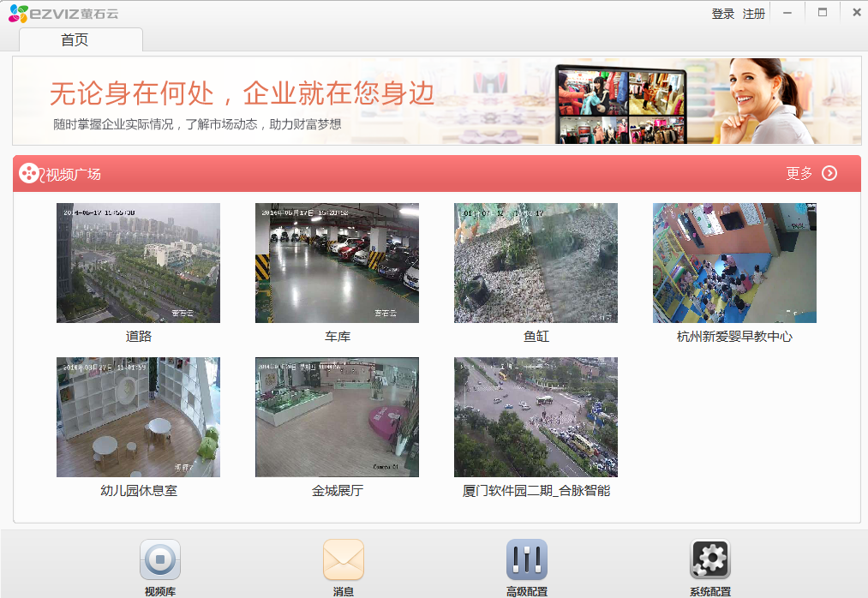
Task: Switch to the 首页 tab
Action: point(76,39)
